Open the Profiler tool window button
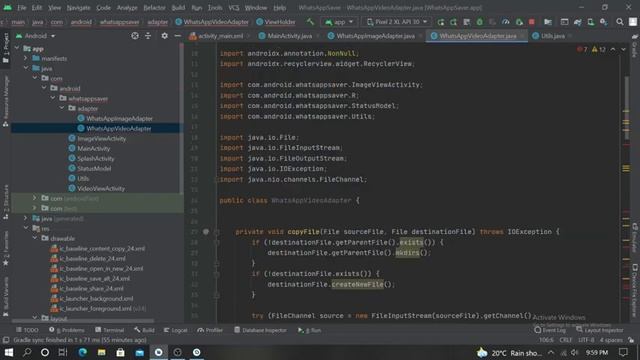The image size is (640, 360). point(210,330)
